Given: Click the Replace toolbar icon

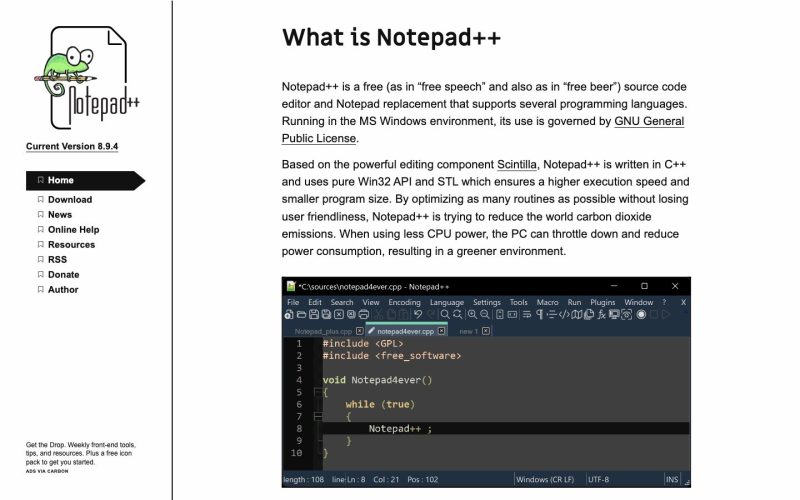Looking at the screenshot, I should point(457,314).
